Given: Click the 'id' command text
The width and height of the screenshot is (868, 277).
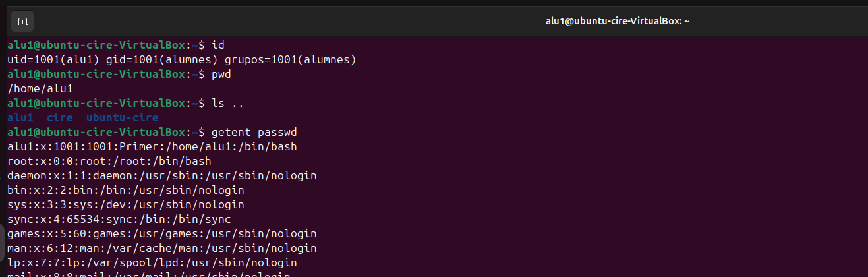Looking at the screenshot, I should (218, 46).
